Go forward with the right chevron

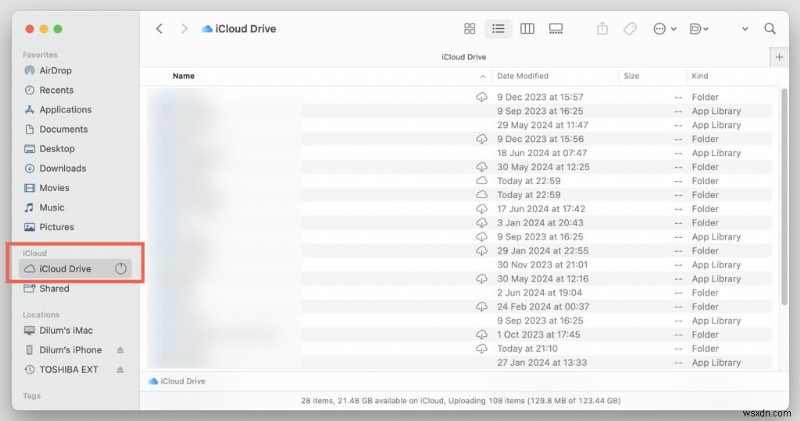coord(184,29)
